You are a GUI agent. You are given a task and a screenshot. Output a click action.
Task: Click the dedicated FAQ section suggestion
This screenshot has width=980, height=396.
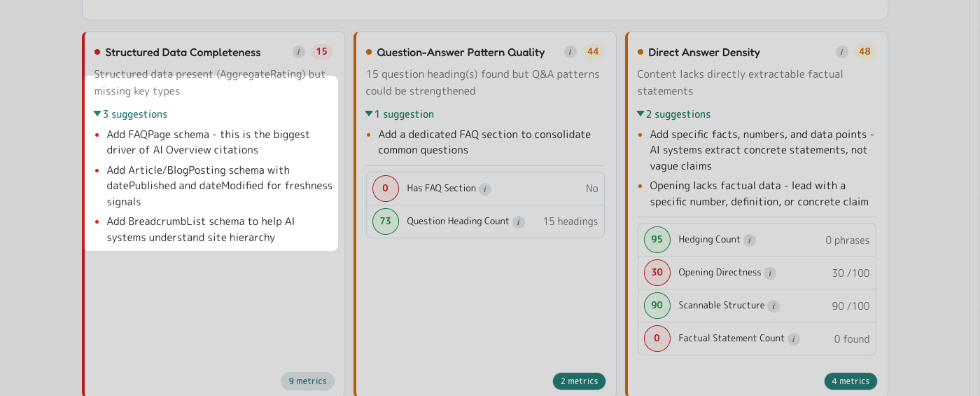point(484,142)
